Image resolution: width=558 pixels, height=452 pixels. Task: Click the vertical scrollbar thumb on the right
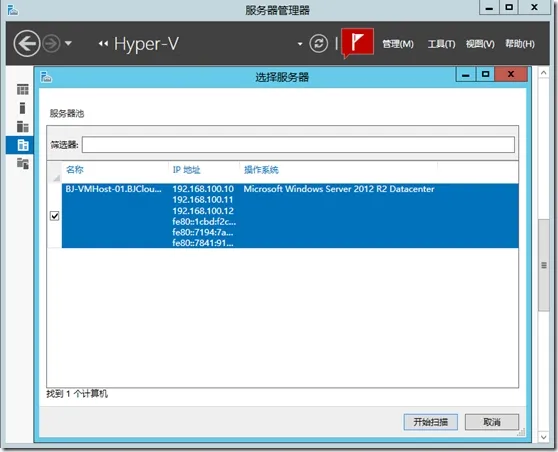point(543,266)
